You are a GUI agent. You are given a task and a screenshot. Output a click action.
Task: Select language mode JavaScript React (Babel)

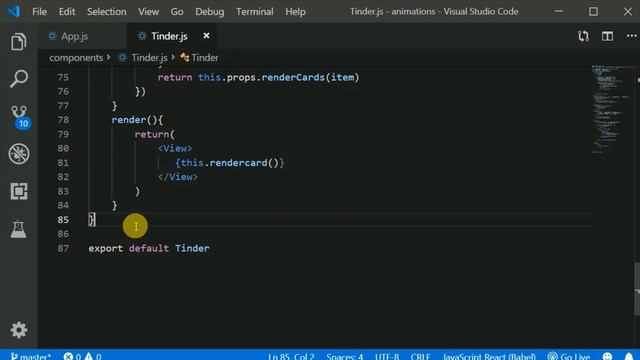tap(489, 356)
